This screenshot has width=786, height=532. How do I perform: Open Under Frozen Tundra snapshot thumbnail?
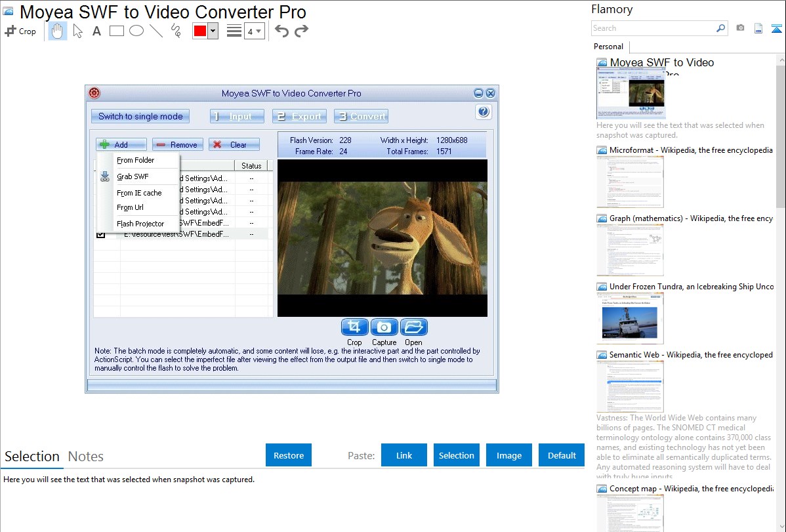(630, 318)
